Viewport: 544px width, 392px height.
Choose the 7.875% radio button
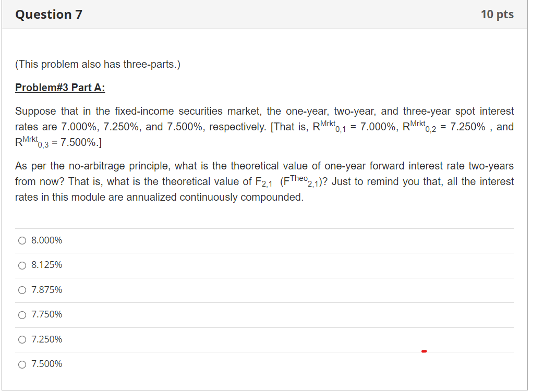pos(22,290)
